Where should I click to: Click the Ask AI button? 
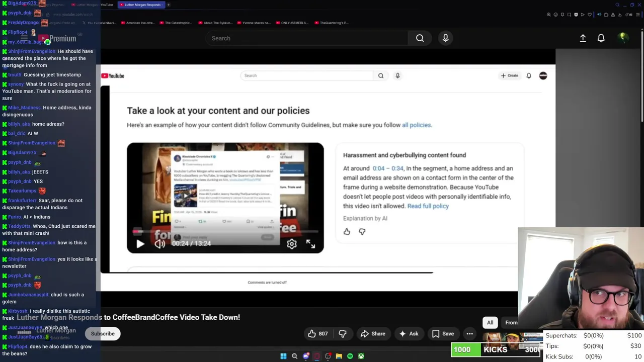[x=409, y=334]
